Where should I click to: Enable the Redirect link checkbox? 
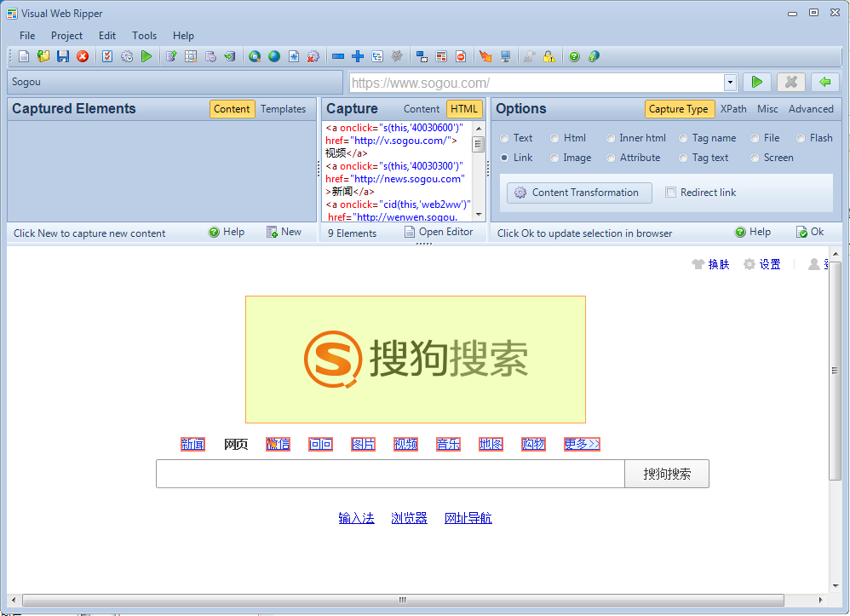click(x=670, y=193)
